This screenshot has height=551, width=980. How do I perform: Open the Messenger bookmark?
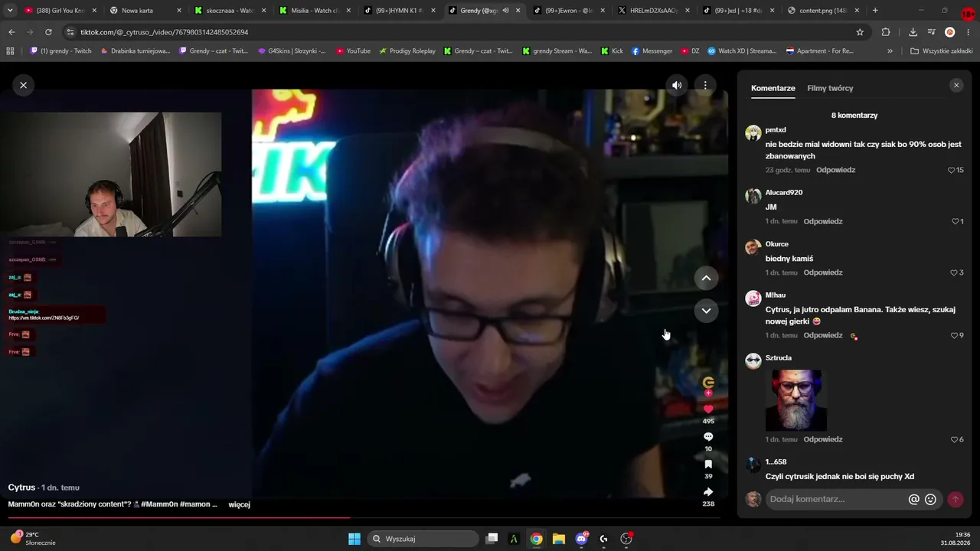652,51
